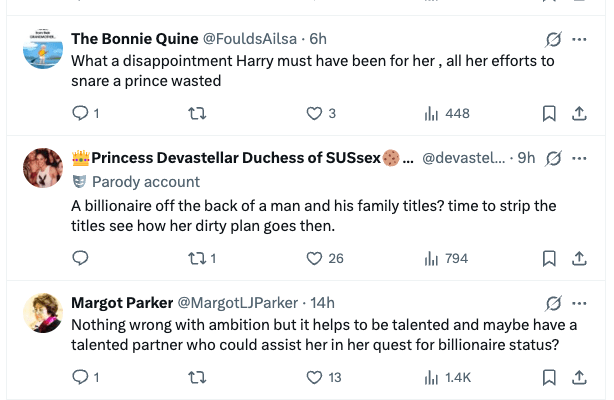Share The Bonnie Quine's tweet

coord(578,114)
